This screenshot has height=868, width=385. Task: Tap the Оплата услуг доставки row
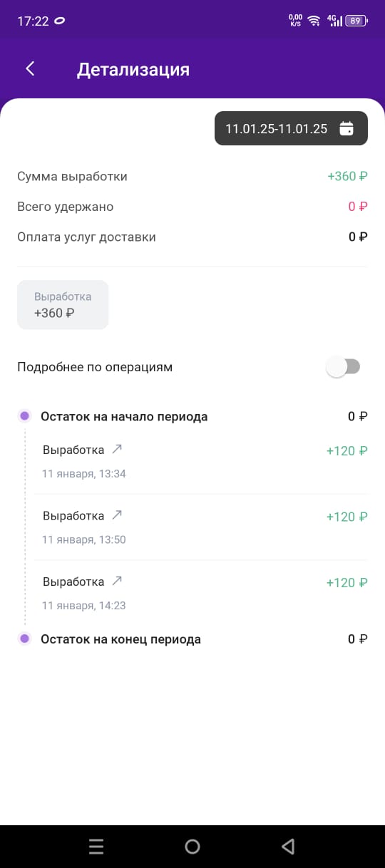192,237
